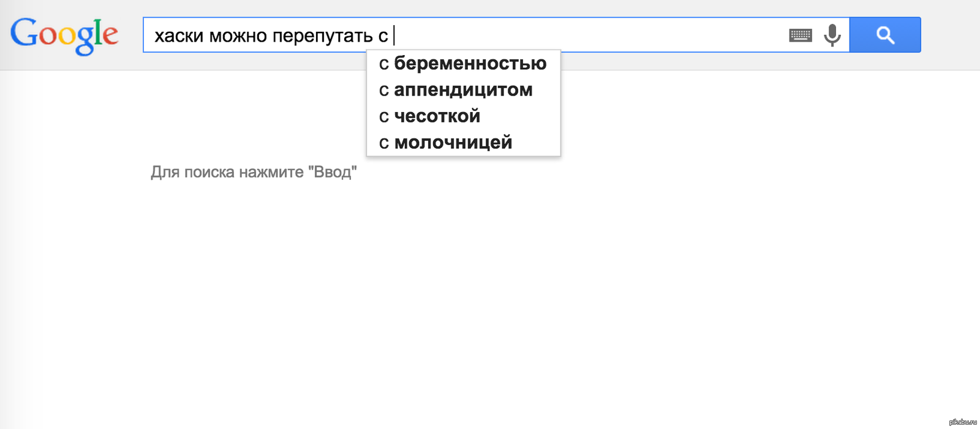Click the blue capital 'G' in logo
The height and width of the screenshot is (429, 980).
click(x=24, y=33)
